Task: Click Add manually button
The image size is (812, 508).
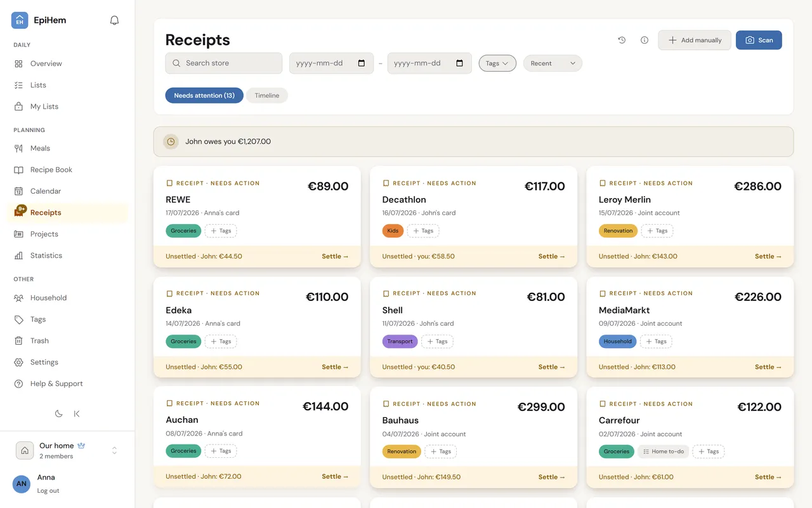Action: 695,40
